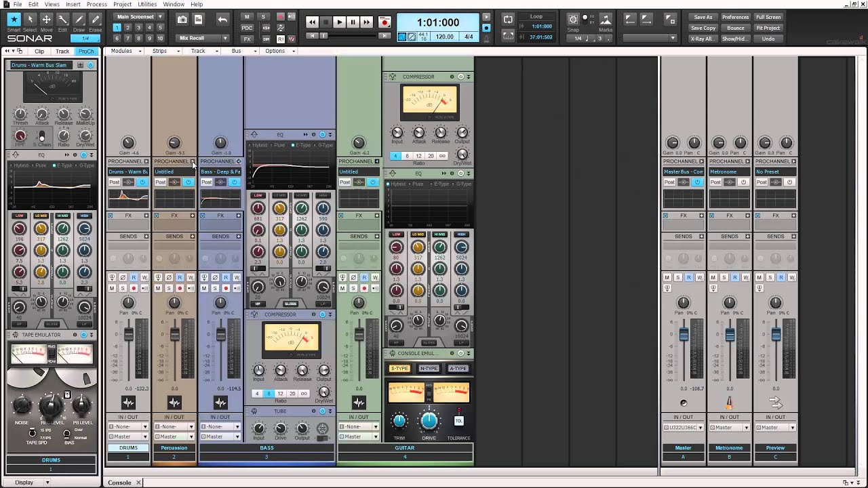The height and width of the screenshot is (488, 868).
Task: Open the Process menu
Action: point(96,4)
